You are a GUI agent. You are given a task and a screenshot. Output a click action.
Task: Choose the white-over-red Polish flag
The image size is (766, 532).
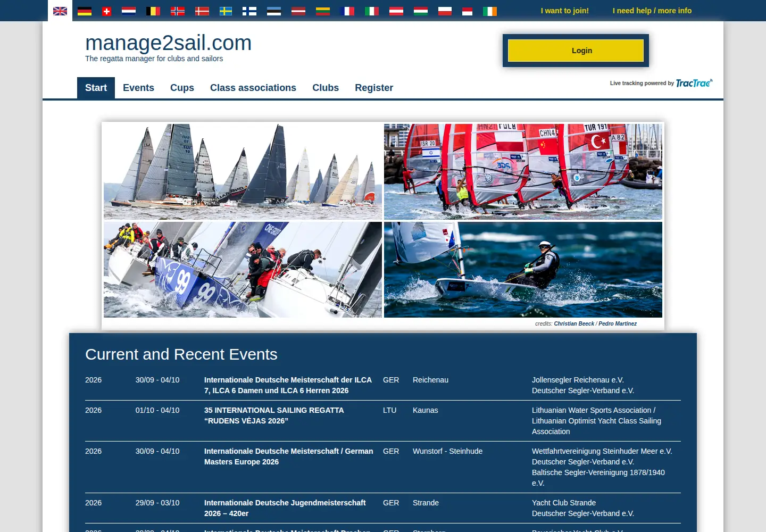pos(445,11)
